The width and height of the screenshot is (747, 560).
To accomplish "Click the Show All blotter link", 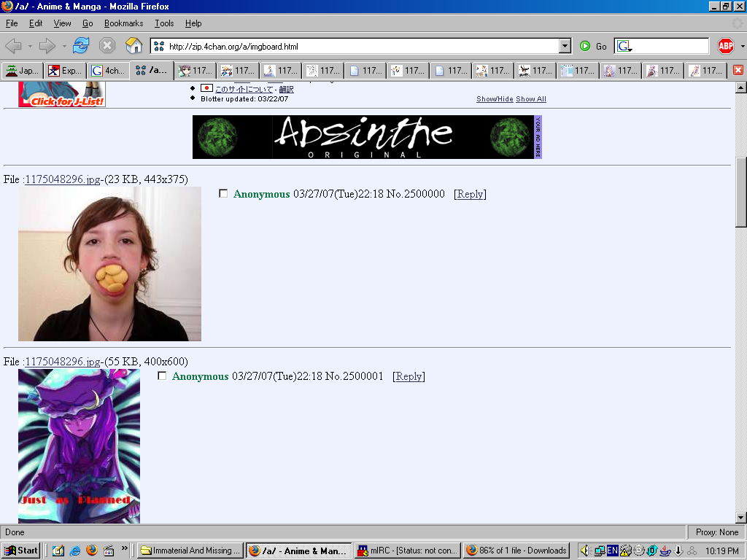I will (531, 99).
